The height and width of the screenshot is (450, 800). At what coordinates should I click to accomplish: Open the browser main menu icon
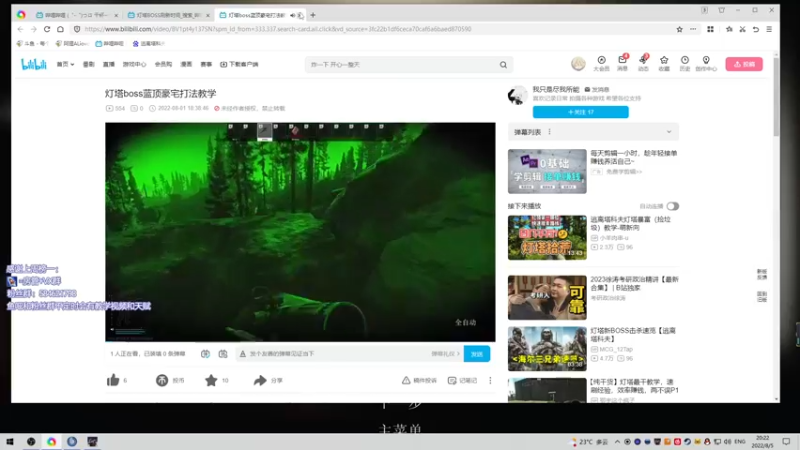[769, 29]
